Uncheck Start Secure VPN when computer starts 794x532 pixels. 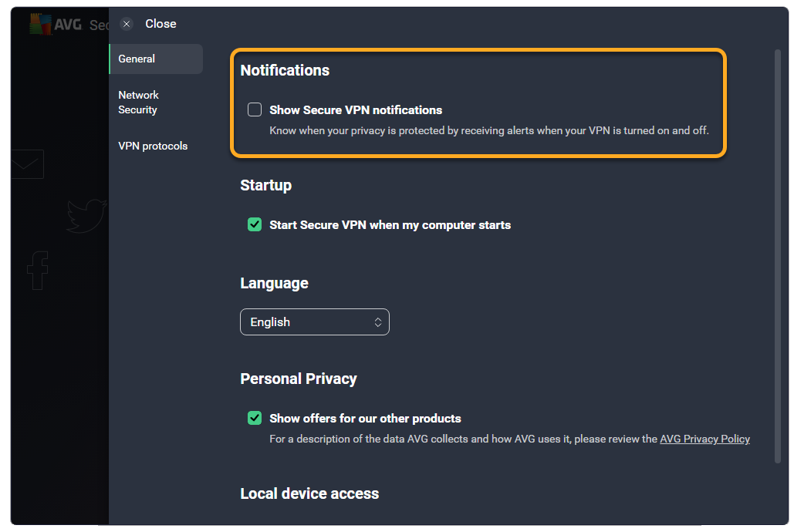click(255, 225)
